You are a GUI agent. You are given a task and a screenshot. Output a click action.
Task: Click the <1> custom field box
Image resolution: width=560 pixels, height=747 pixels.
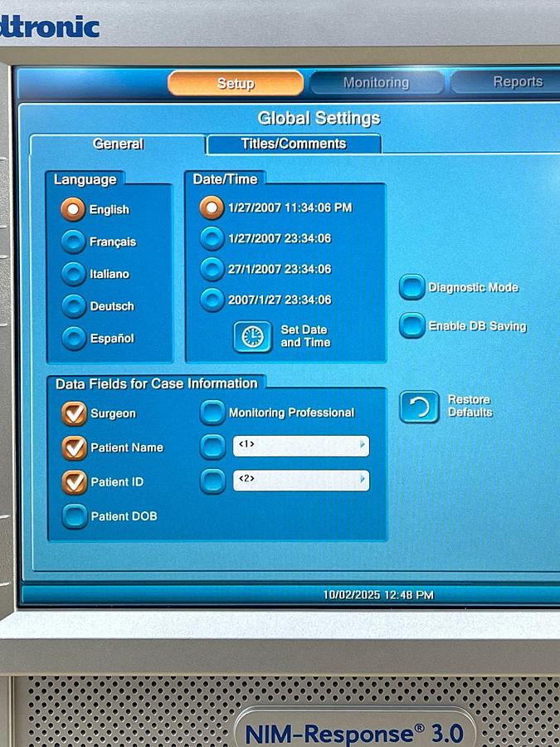click(x=301, y=446)
